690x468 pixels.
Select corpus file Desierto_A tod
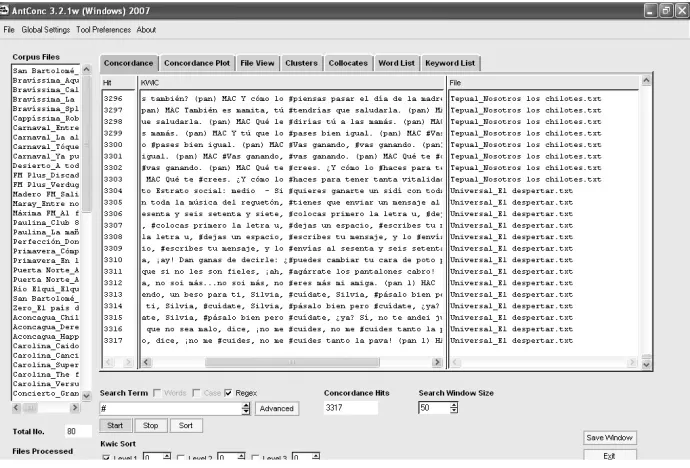point(46,166)
